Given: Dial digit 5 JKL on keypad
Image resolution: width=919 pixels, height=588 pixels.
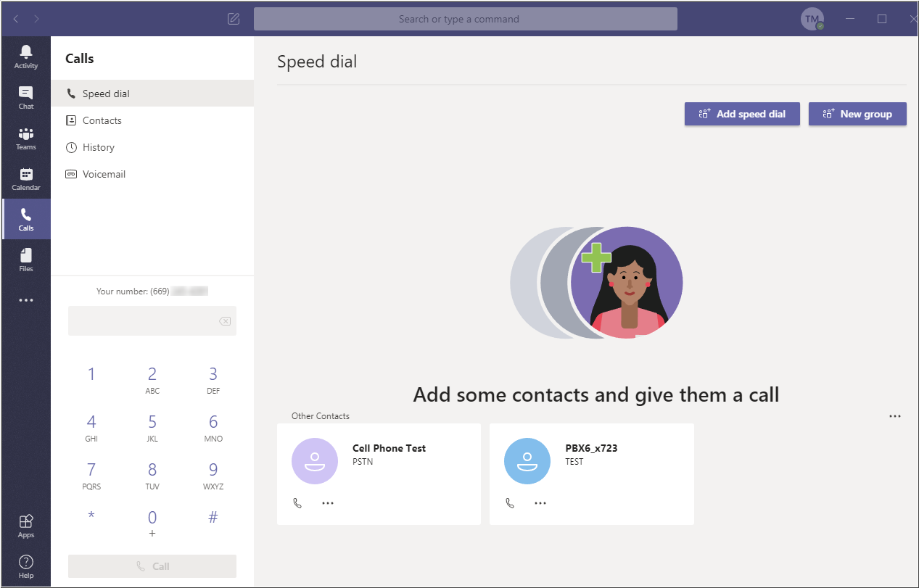Looking at the screenshot, I should (152, 428).
